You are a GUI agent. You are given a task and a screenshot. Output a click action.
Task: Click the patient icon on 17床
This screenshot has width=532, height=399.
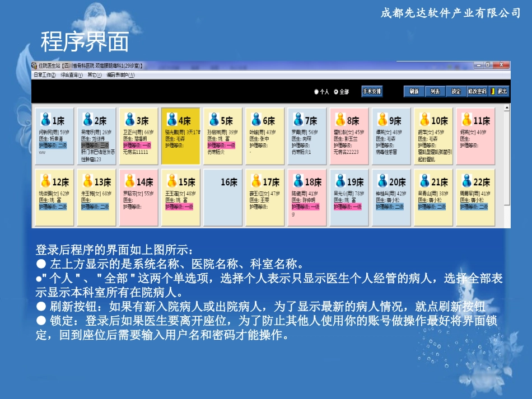pos(256,181)
